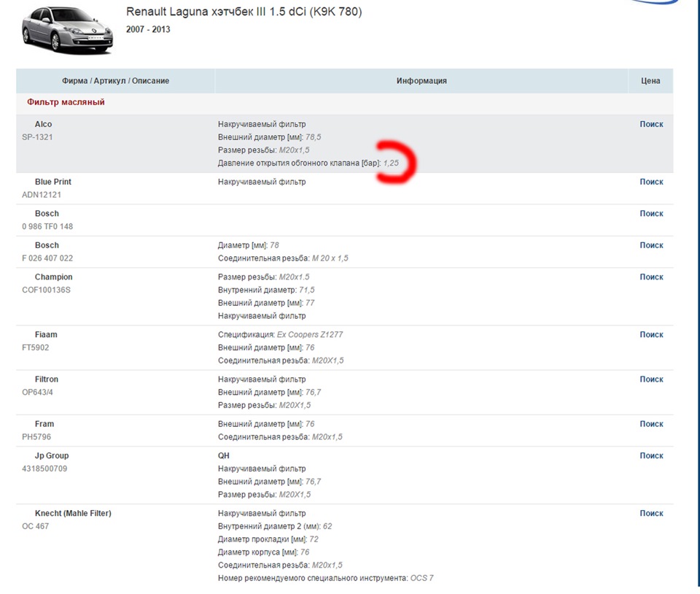Click article number OP643/4
700x594 pixels.
pos(37,392)
